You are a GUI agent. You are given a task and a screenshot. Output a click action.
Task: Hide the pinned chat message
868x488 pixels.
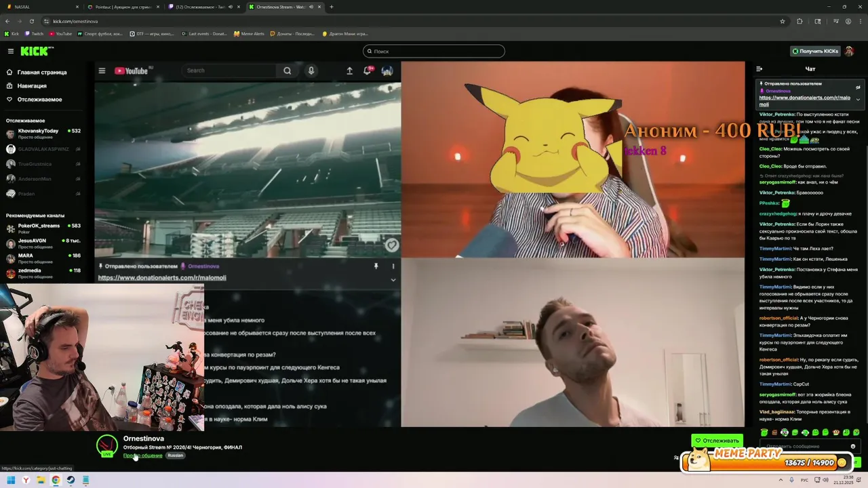(x=858, y=87)
